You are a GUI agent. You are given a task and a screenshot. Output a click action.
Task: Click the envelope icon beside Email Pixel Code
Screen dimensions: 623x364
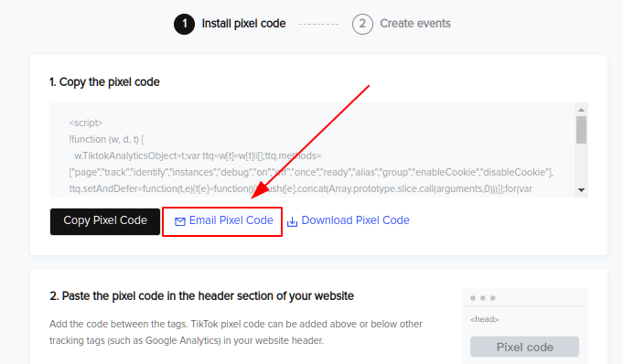180,221
